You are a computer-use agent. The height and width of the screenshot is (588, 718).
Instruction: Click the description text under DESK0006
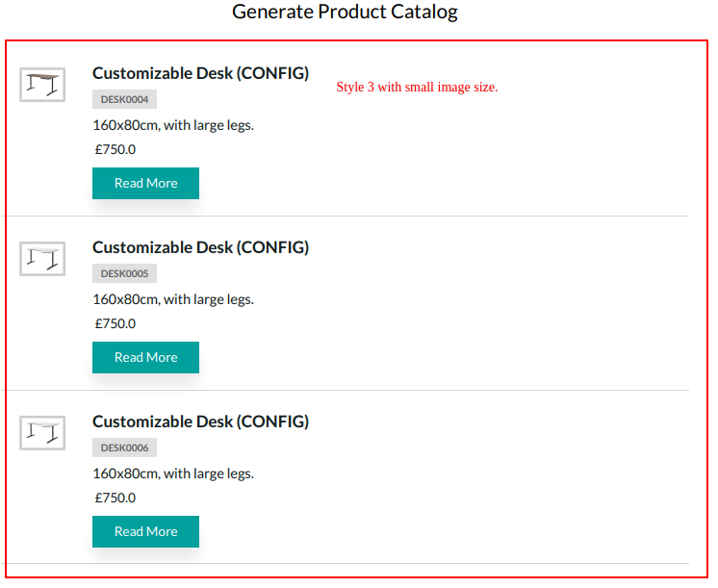[173, 473]
